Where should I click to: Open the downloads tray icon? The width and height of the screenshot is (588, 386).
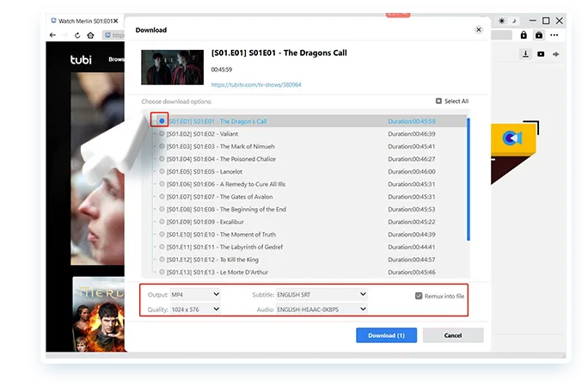526,54
